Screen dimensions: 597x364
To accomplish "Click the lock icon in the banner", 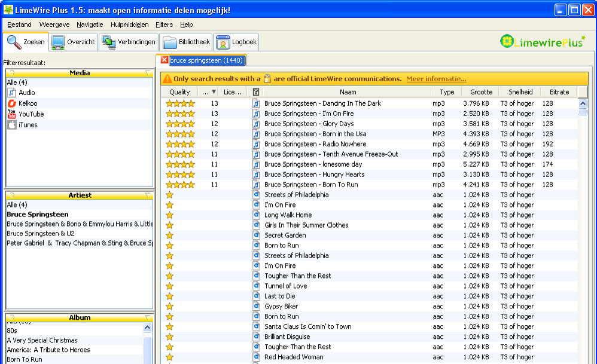I will (x=267, y=79).
